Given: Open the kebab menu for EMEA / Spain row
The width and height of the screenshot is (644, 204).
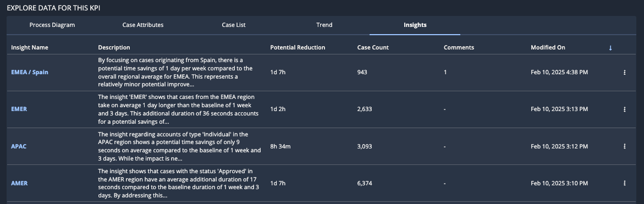Looking at the screenshot, I should [624, 72].
